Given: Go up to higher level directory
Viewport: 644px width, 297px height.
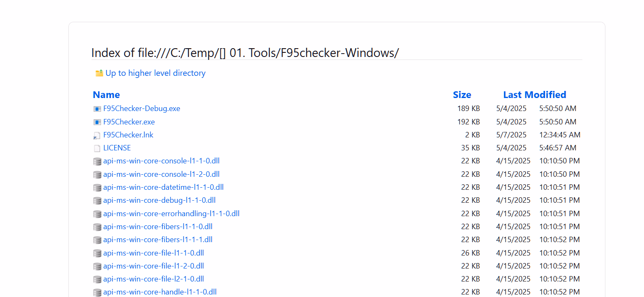Looking at the screenshot, I should (156, 73).
